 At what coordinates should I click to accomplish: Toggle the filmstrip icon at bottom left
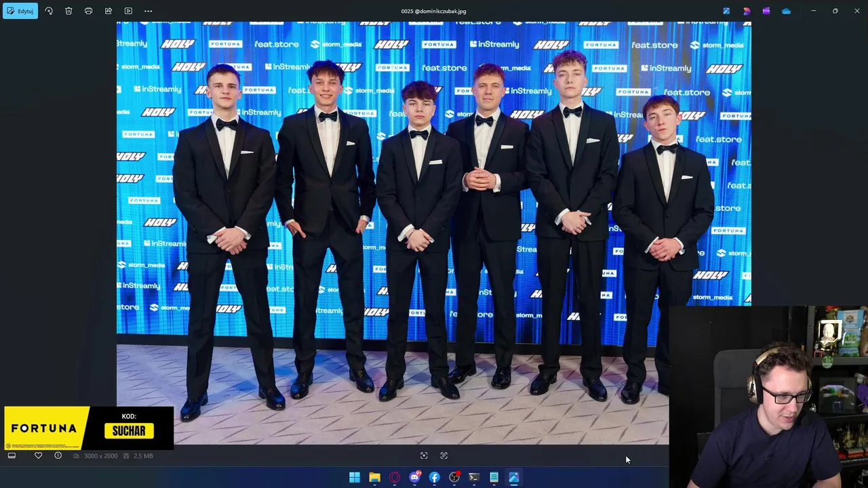click(12, 455)
